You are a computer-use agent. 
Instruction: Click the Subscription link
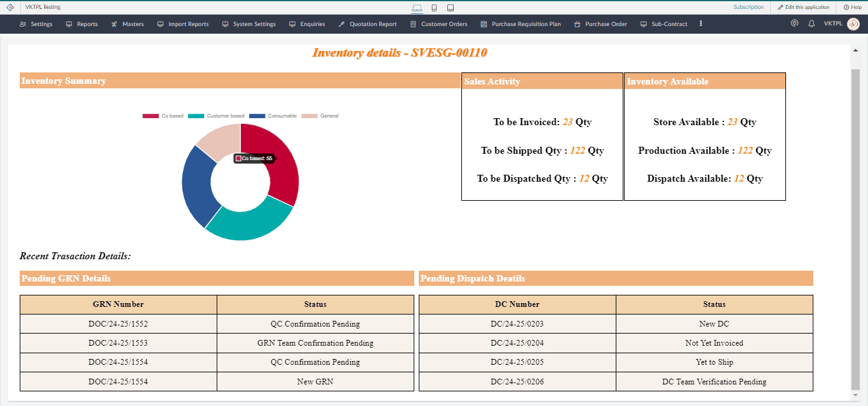pyautogui.click(x=750, y=7)
